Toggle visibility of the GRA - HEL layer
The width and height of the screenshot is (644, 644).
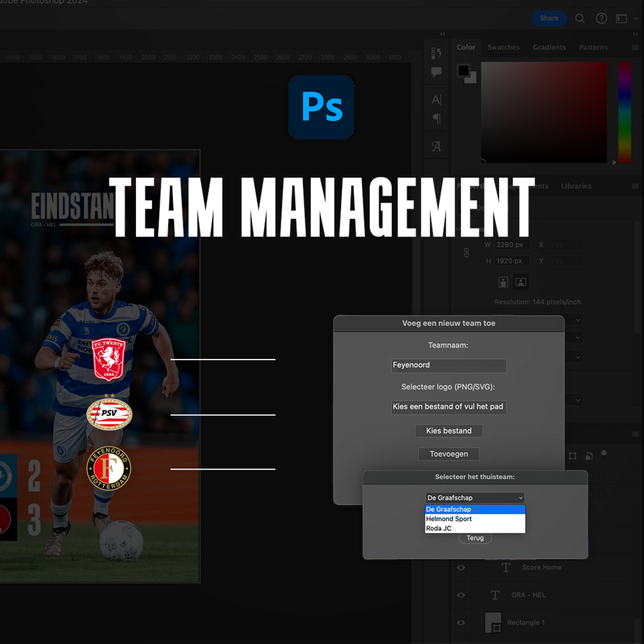460,595
